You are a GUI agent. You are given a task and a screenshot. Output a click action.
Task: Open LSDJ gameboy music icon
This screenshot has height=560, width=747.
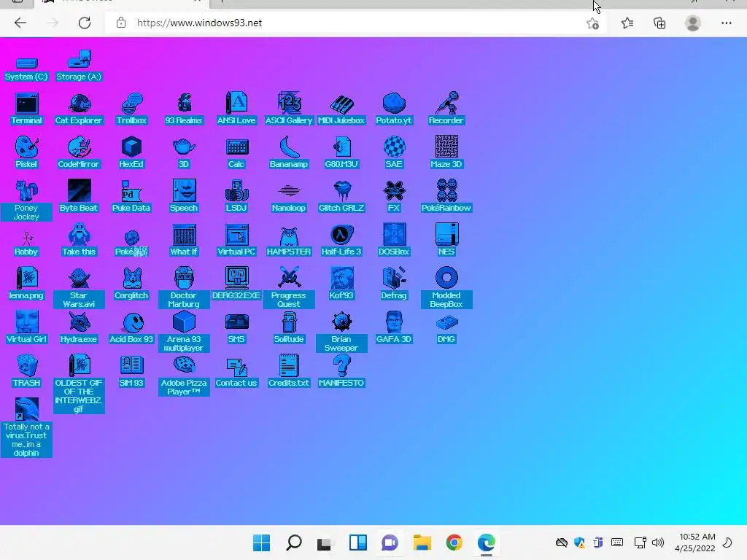pyautogui.click(x=236, y=197)
